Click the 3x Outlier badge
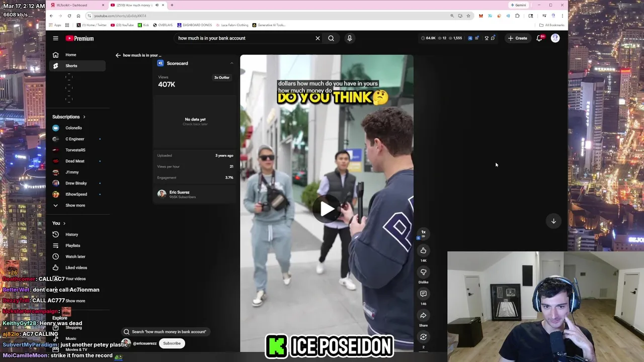644x362 pixels. pos(222,77)
